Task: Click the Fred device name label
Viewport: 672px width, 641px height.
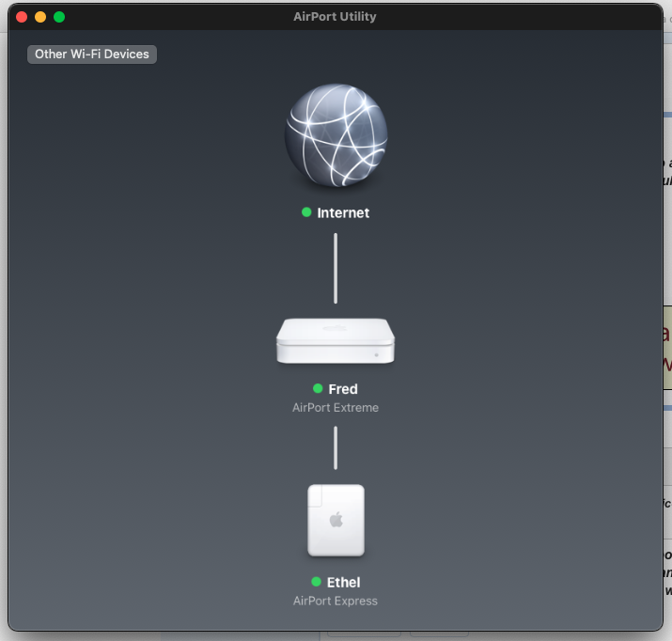Action: pyautogui.click(x=343, y=389)
